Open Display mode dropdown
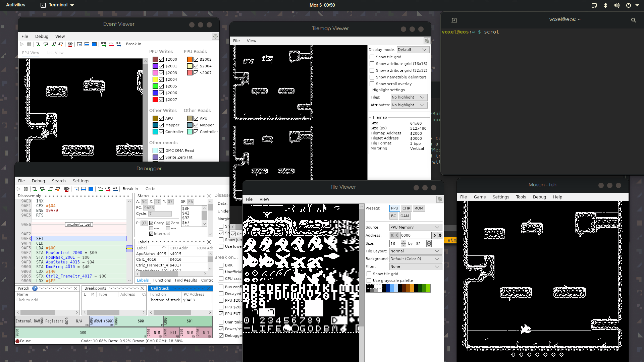Image resolution: width=644 pixels, height=362 pixels. [x=413, y=50]
